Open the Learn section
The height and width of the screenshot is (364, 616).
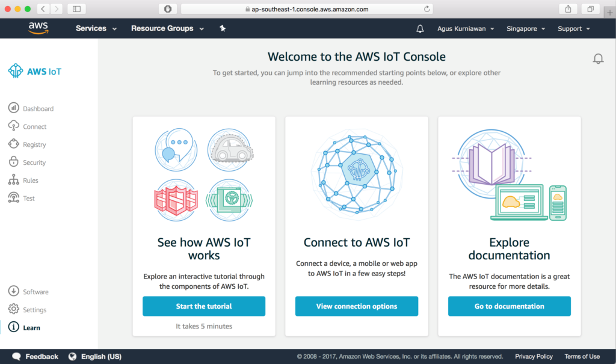click(29, 327)
